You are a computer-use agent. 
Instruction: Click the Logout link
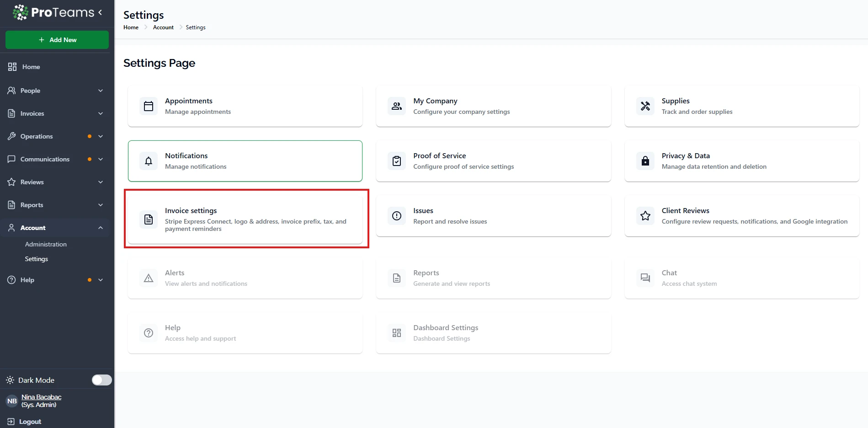coord(30,422)
